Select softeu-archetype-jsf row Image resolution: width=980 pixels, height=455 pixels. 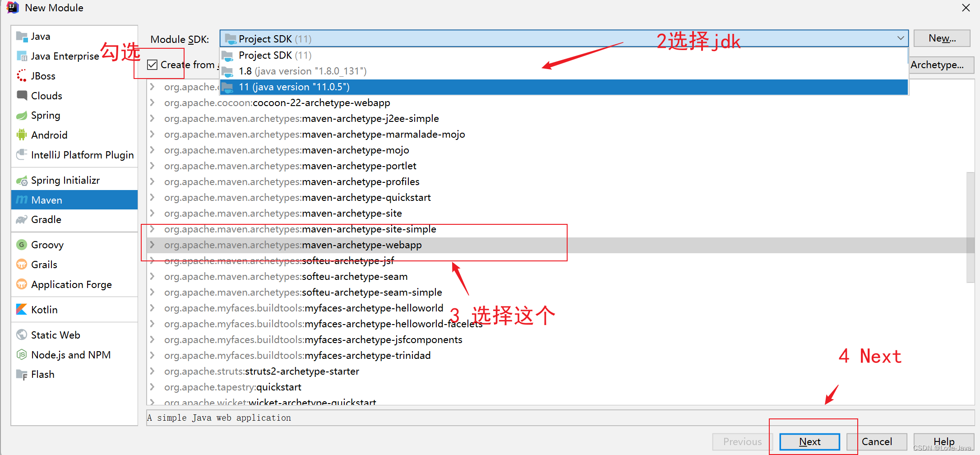[x=559, y=260]
